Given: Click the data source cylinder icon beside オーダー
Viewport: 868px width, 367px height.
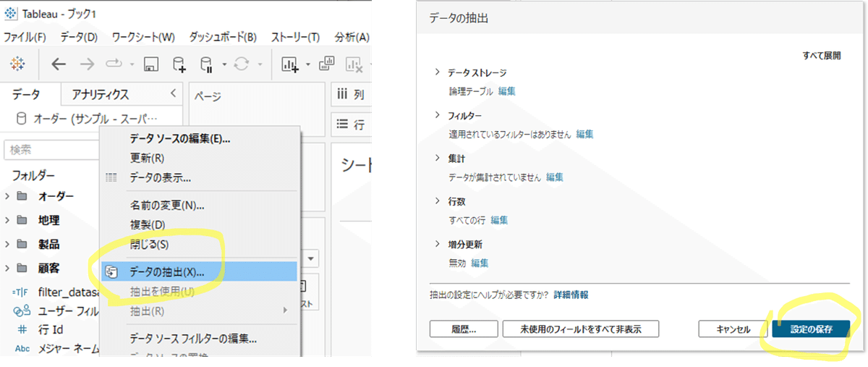Looking at the screenshot, I should (x=20, y=118).
